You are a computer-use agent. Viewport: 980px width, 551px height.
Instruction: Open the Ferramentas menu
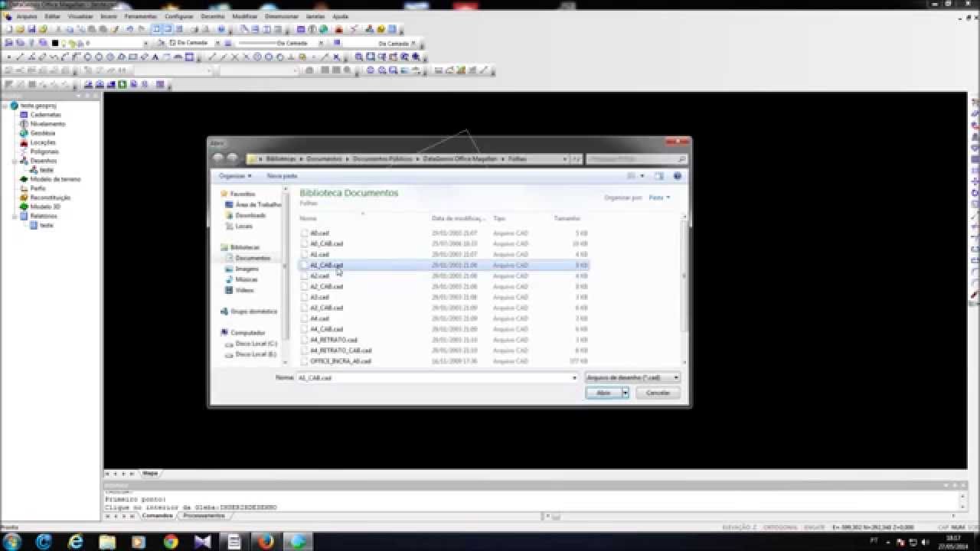coord(140,16)
